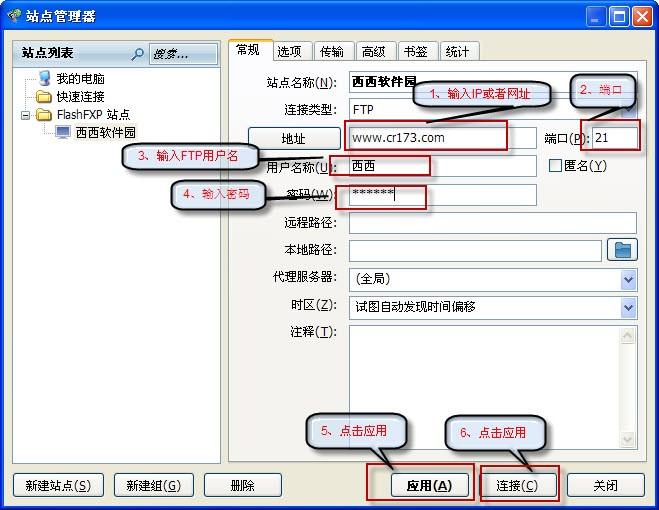Switch to the 高级 tab
The height and width of the screenshot is (510, 659).
[x=376, y=51]
